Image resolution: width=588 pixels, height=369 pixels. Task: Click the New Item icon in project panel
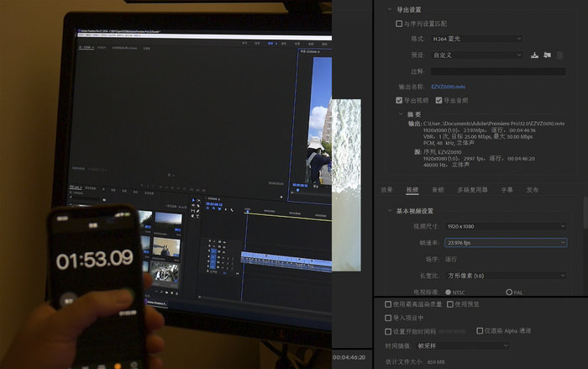click(172, 293)
